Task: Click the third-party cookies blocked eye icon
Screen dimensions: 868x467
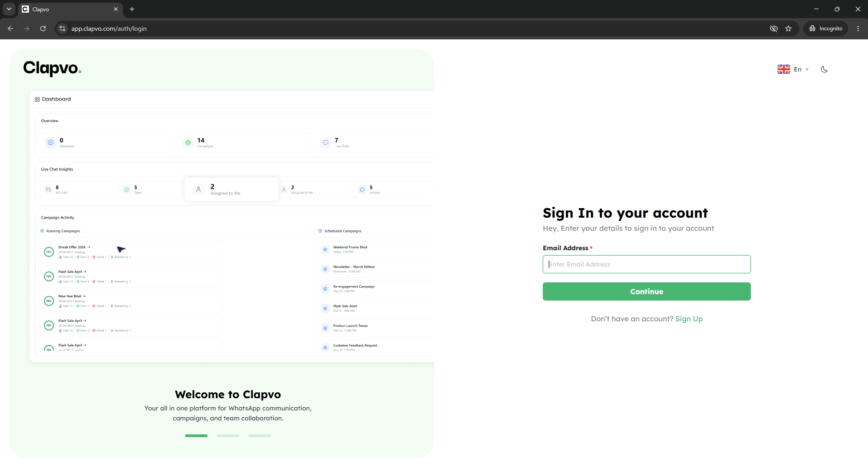Action: (x=774, y=29)
